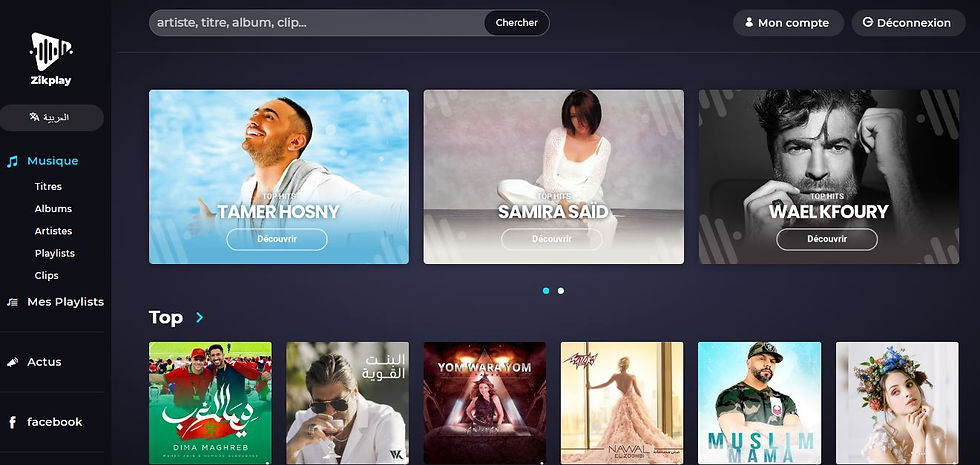
Task: Hit the Chercher search button
Action: coord(517,22)
